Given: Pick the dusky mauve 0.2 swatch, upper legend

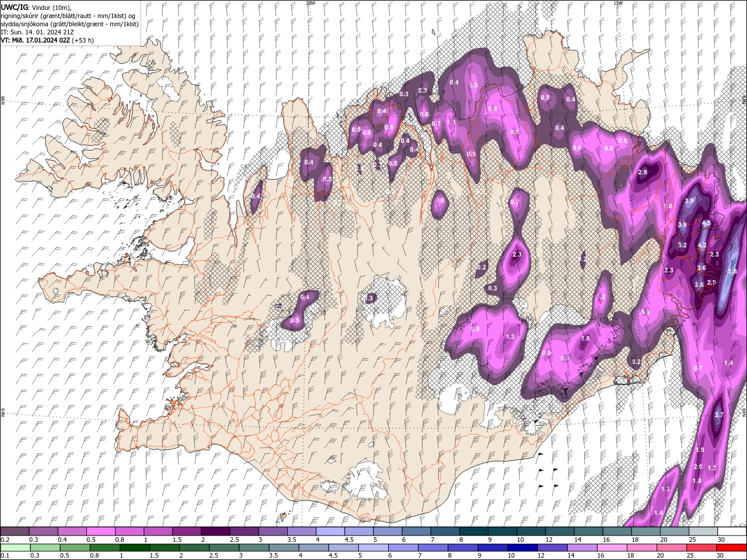Looking at the screenshot, I should tap(15, 531).
